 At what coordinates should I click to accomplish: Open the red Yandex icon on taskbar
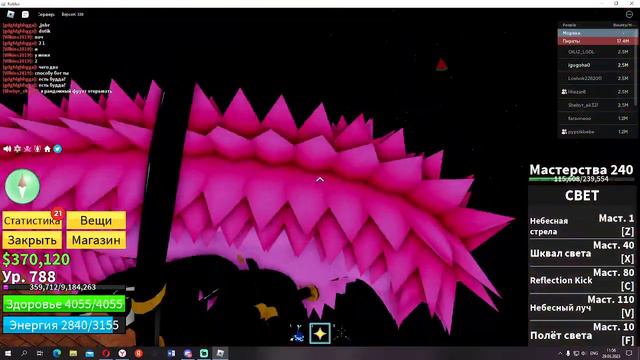tap(138, 353)
